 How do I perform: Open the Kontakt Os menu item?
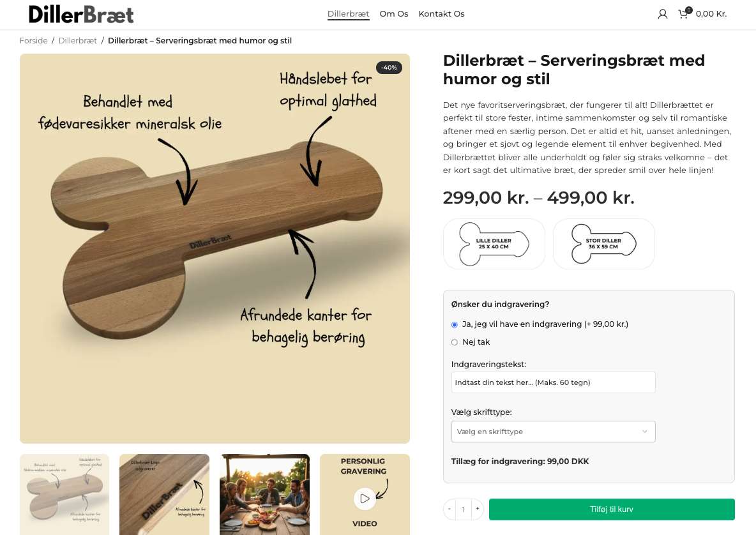(x=441, y=14)
